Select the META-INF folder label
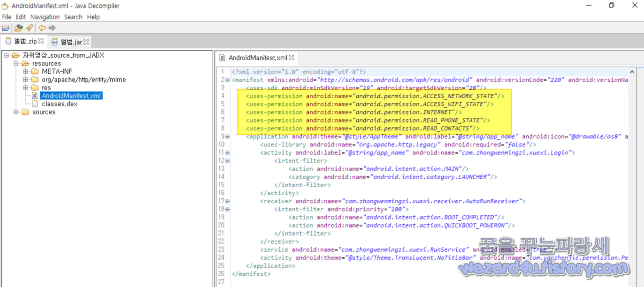 coord(57,71)
